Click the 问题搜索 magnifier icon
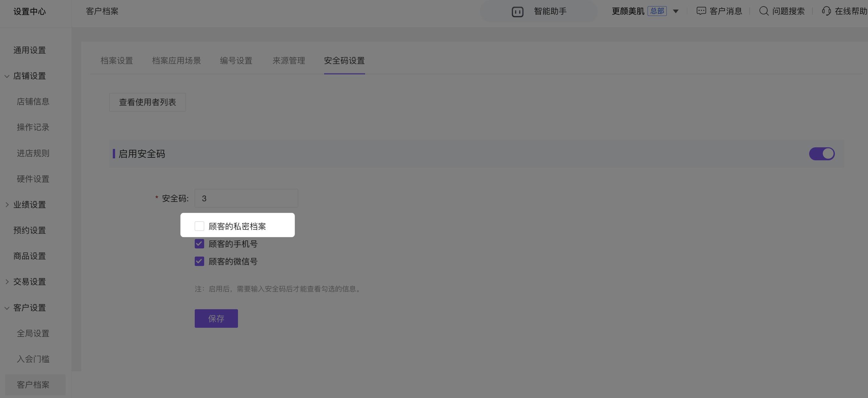868x398 pixels. [764, 11]
